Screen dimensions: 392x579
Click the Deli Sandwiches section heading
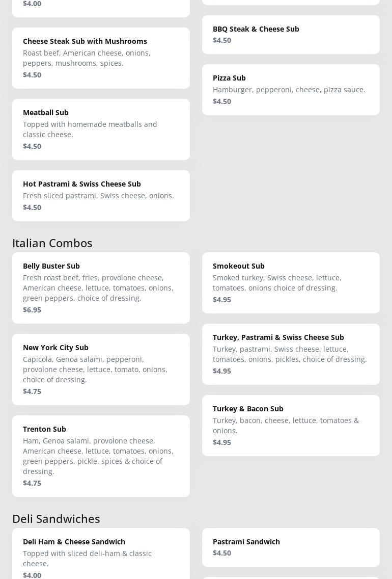point(56,519)
